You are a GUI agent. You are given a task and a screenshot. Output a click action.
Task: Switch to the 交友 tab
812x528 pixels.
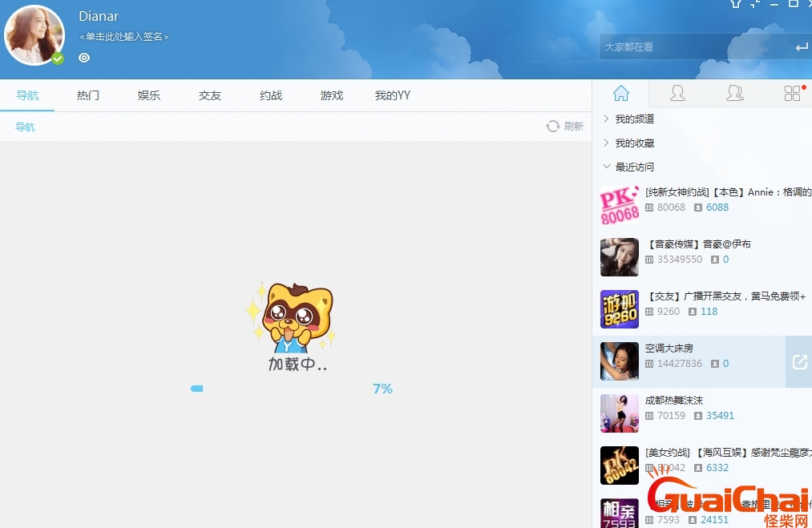tap(210, 95)
